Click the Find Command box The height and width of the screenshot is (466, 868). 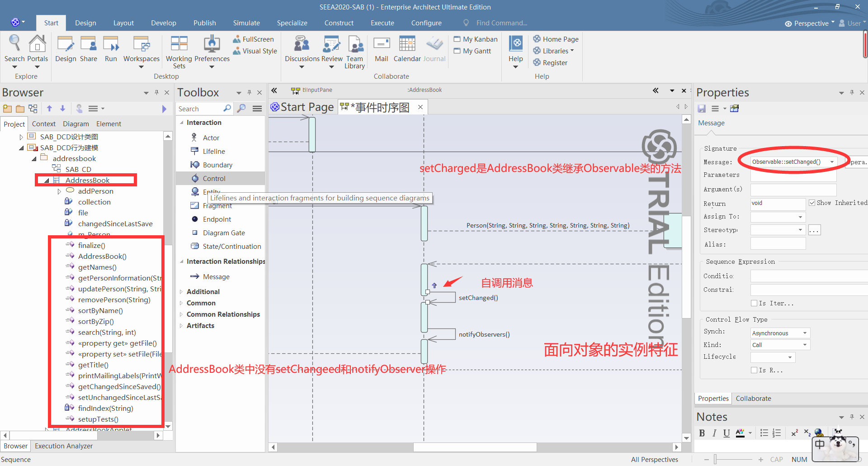coord(502,23)
